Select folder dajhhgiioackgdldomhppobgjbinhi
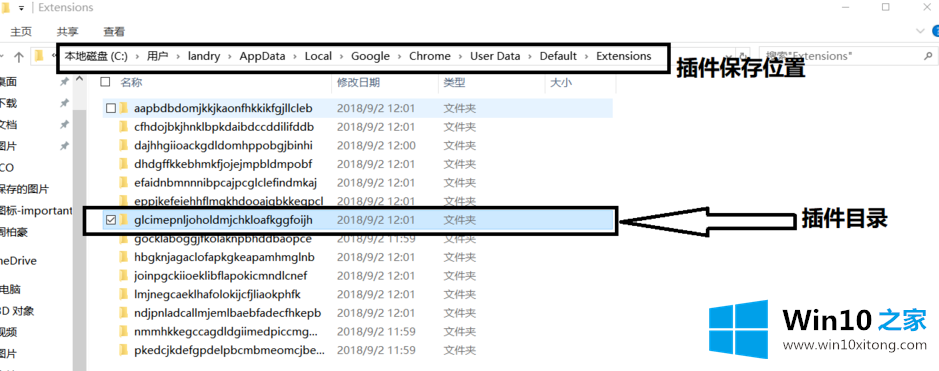The height and width of the screenshot is (371, 939). pos(223,145)
